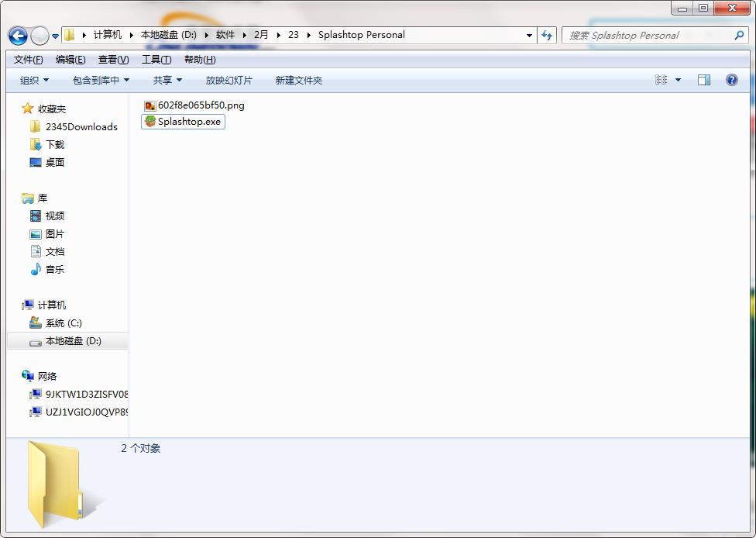Open 视频 library
This screenshot has width=756, height=538.
(x=55, y=216)
